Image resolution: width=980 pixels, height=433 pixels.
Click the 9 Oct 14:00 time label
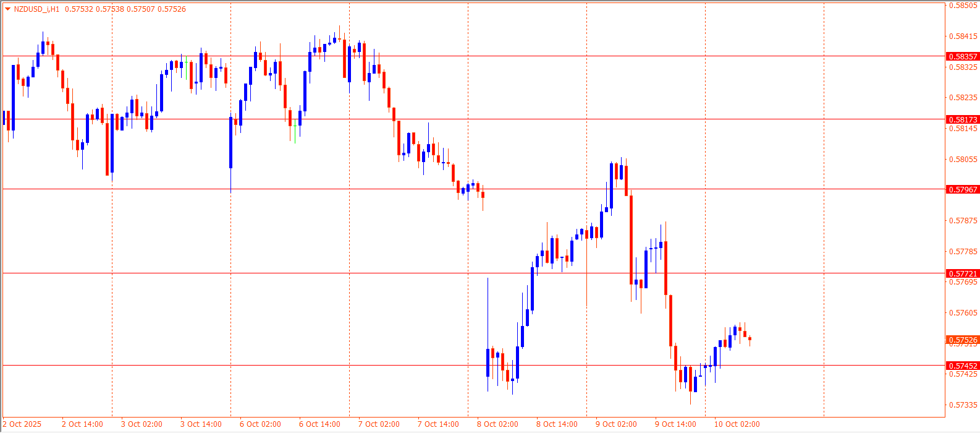click(675, 424)
